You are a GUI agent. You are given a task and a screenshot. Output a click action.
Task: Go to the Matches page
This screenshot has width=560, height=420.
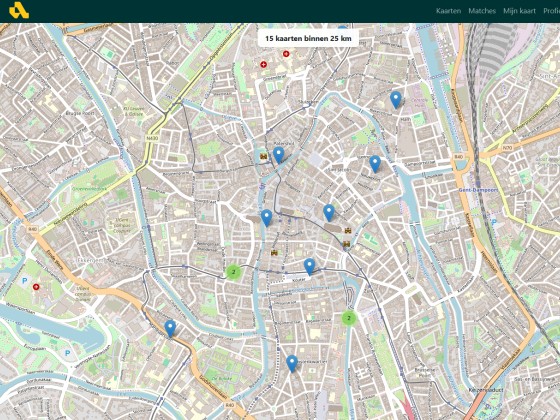pyautogui.click(x=482, y=11)
